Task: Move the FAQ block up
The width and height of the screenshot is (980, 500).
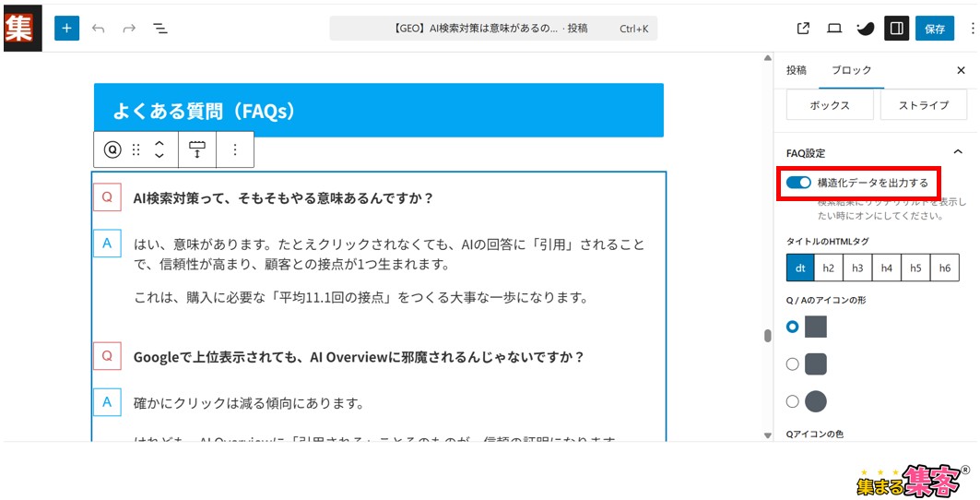Action: (159, 143)
